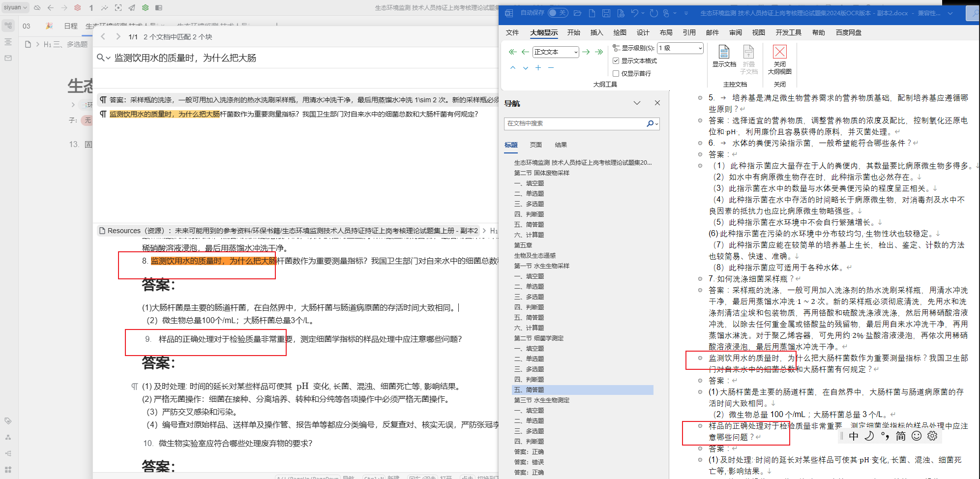Viewport: 980px width, 479px height.
Task: Click 在文档中搜索 search box
Action: pyautogui.click(x=575, y=123)
